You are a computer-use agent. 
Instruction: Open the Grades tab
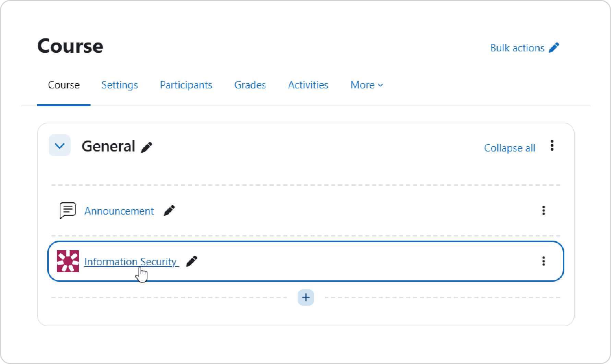point(250,85)
